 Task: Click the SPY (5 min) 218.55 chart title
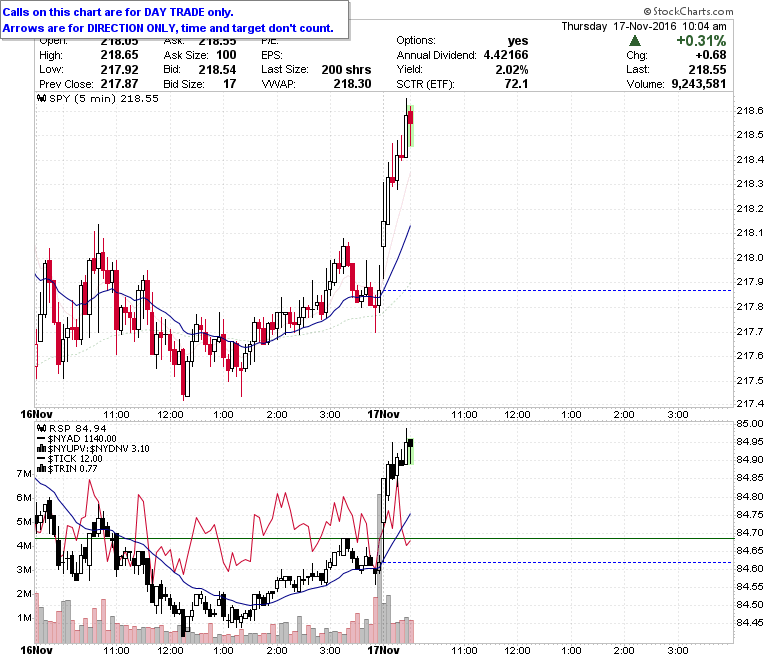click(104, 98)
